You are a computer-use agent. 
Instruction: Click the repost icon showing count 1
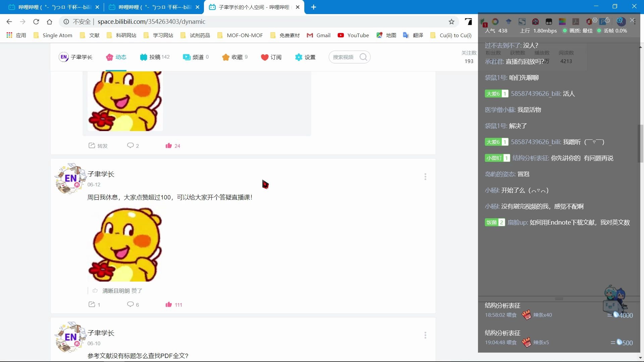pyautogui.click(x=92, y=304)
